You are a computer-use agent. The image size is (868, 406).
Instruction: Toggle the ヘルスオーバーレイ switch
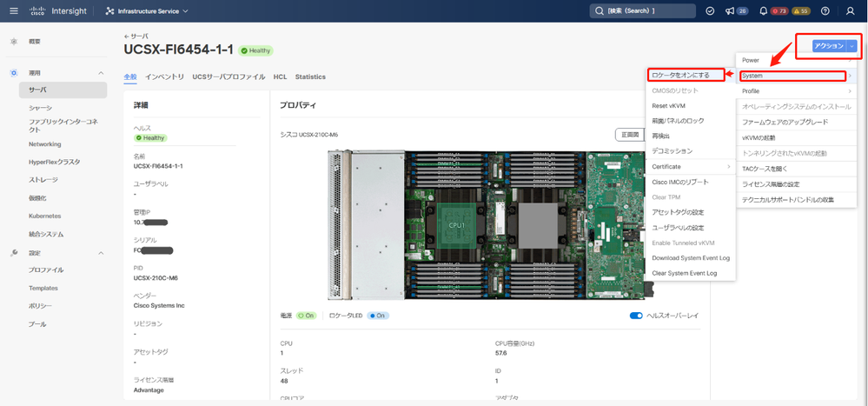636,316
